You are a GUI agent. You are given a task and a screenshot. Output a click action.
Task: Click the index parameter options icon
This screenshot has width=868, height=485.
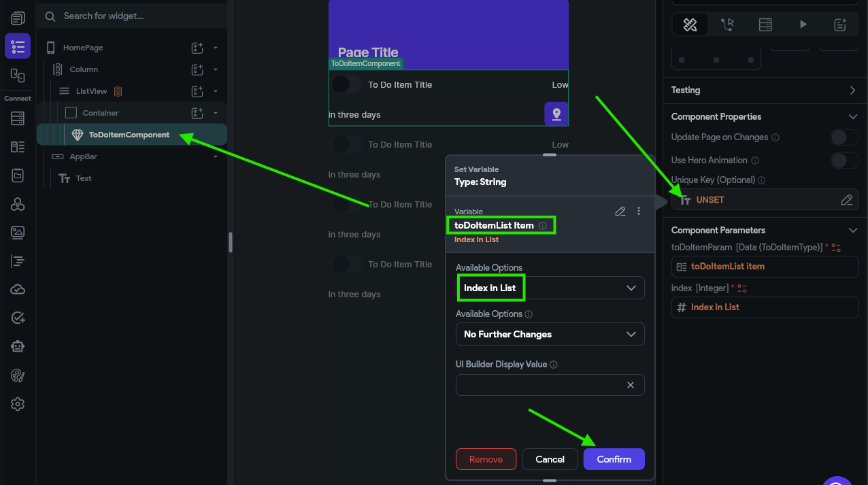click(x=742, y=288)
